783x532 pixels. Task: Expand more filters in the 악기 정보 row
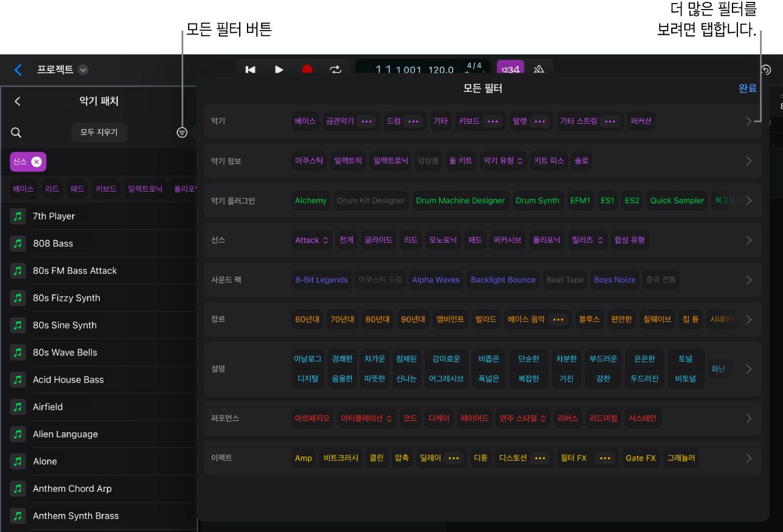click(x=749, y=161)
